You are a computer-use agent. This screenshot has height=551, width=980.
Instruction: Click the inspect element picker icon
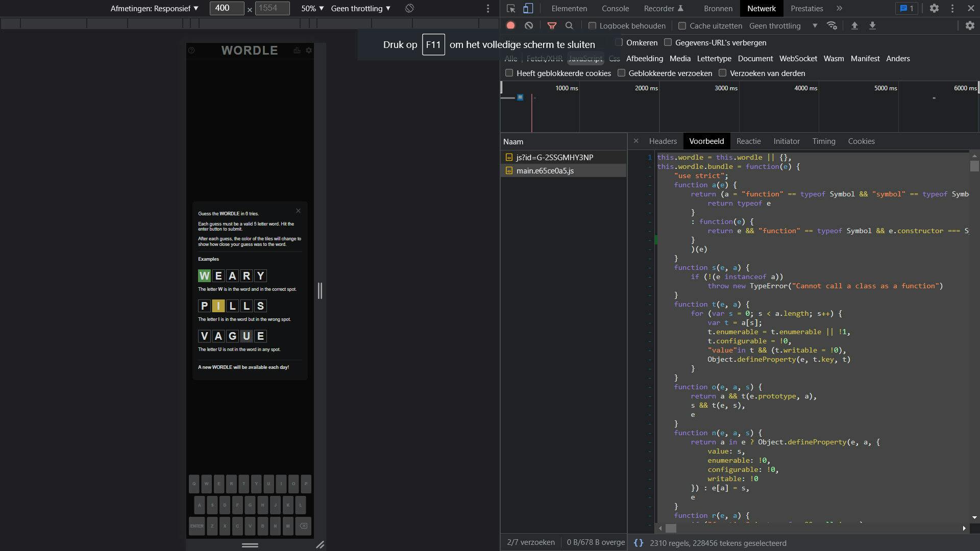(x=511, y=9)
